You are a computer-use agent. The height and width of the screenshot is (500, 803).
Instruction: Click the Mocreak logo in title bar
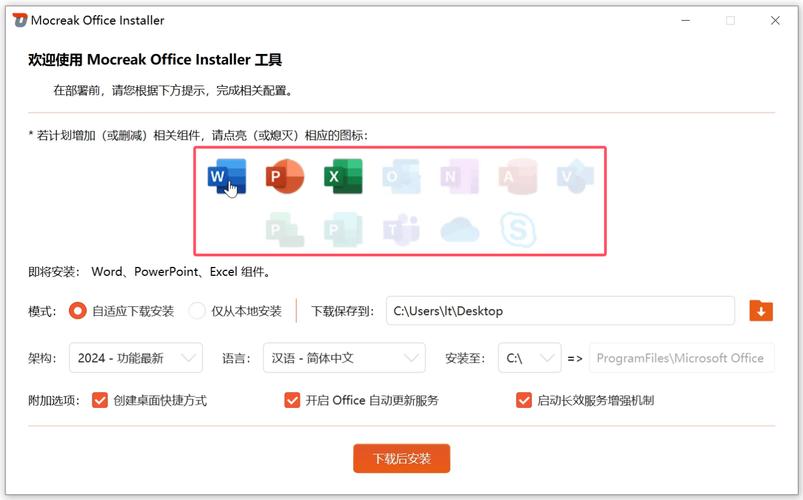(x=19, y=20)
